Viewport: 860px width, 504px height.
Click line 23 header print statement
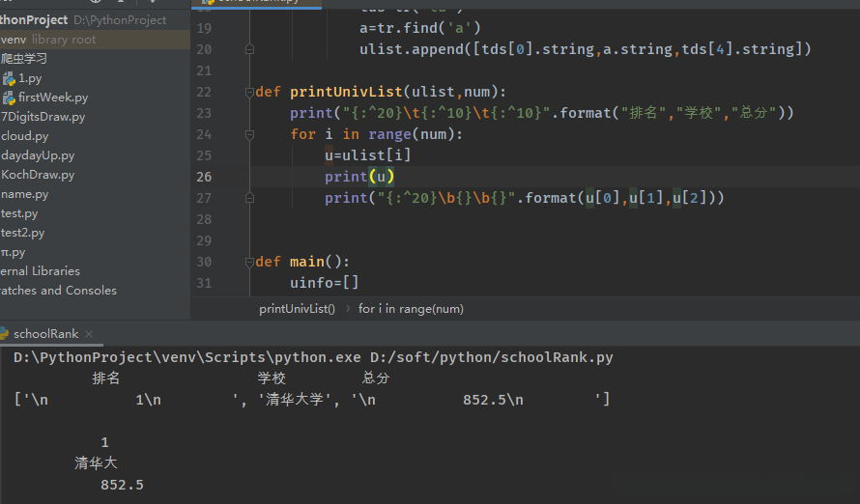pos(542,113)
